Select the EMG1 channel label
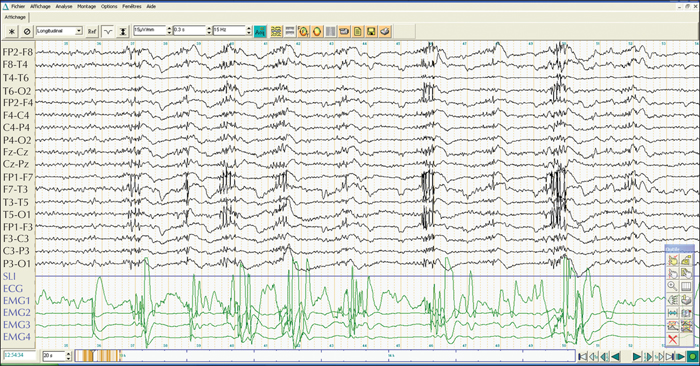Screen dimensions: 700x366 tap(17, 301)
